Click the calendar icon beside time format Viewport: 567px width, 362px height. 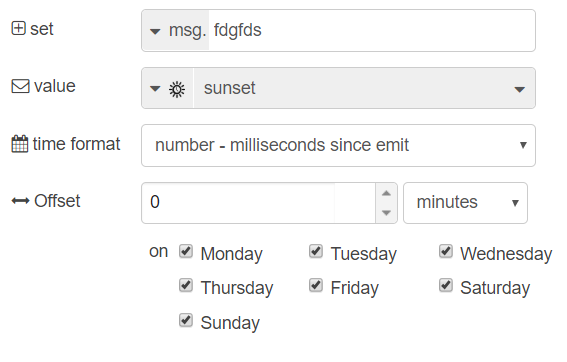point(20,144)
